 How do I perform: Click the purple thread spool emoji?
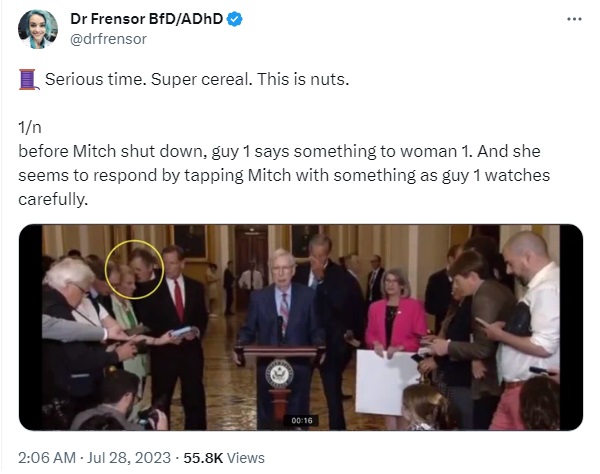[29, 79]
